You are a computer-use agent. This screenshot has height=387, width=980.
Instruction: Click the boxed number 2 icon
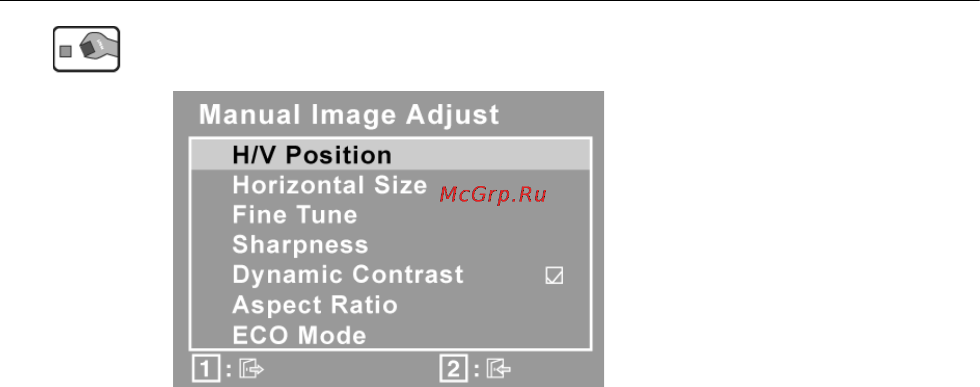point(454,369)
